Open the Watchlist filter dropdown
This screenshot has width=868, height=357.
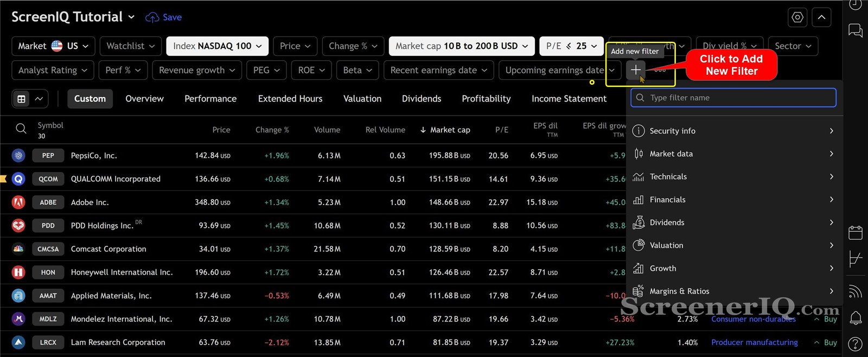130,46
